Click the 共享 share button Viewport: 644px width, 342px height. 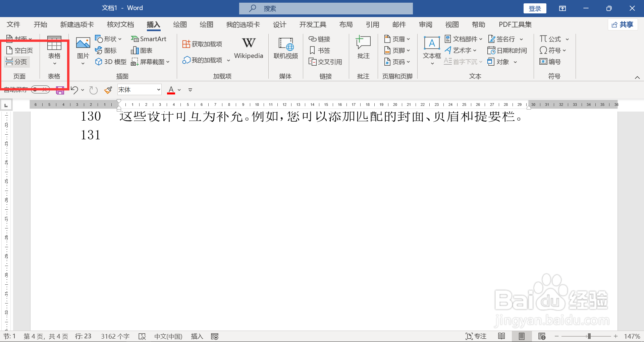pos(623,24)
